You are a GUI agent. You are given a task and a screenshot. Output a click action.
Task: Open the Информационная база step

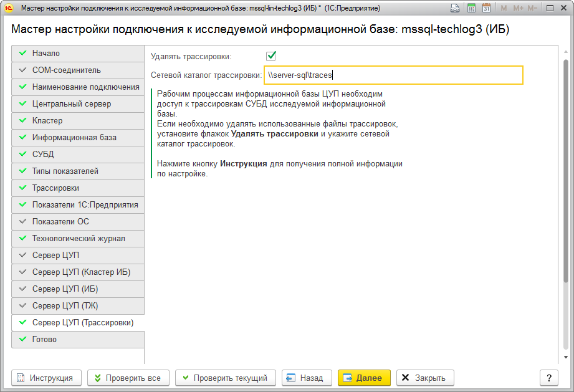tap(78, 138)
